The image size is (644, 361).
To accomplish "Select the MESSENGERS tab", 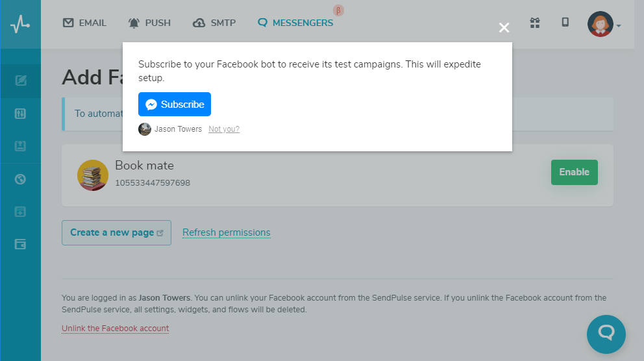I will [295, 23].
